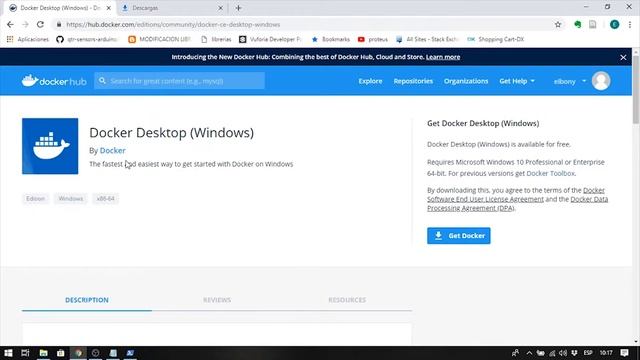Follow the Learn more link in banner

(x=443, y=57)
